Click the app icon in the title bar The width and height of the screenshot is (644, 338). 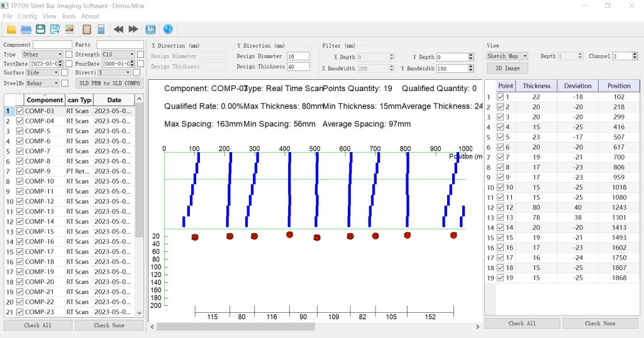coord(5,6)
